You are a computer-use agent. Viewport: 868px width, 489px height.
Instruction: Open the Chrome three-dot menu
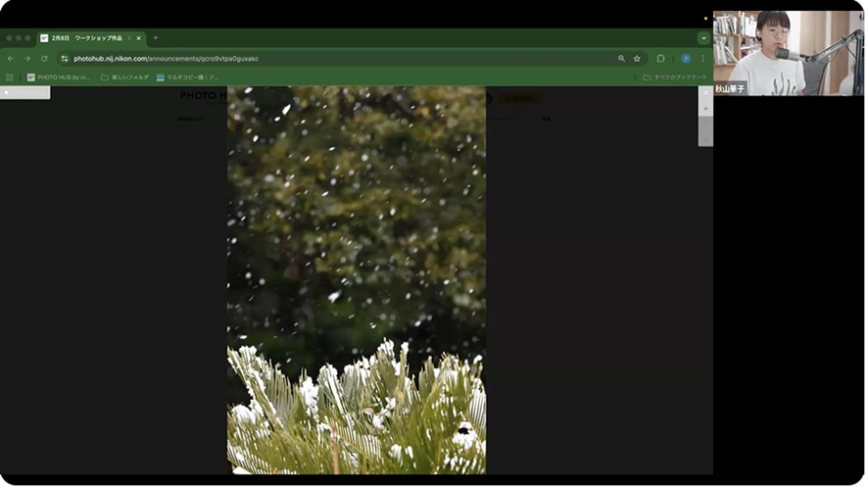pyautogui.click(x=702, y=59)
